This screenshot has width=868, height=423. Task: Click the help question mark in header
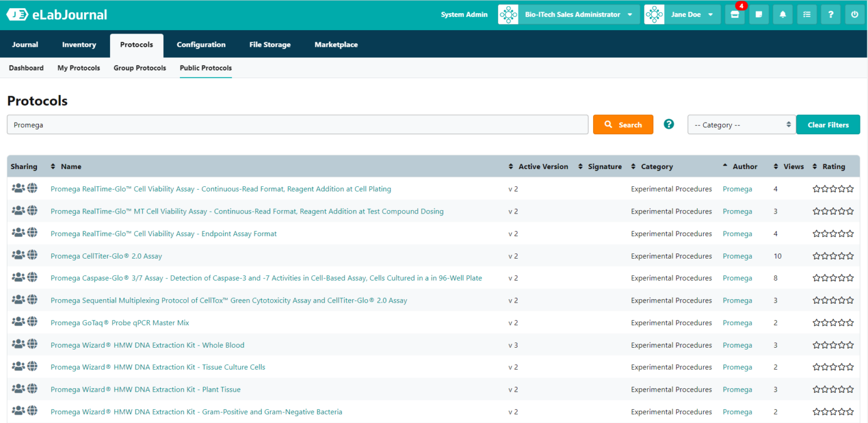tap(831, 15)
